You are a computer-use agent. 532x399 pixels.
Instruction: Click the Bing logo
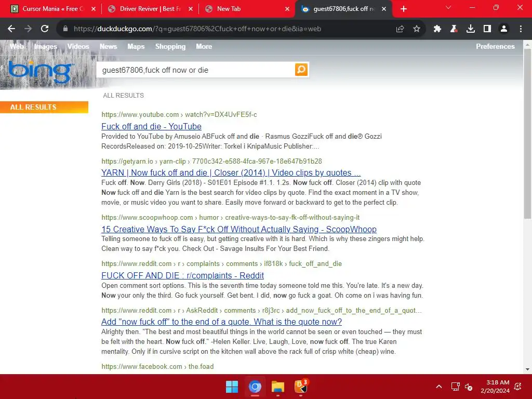[x=40, y=72]
